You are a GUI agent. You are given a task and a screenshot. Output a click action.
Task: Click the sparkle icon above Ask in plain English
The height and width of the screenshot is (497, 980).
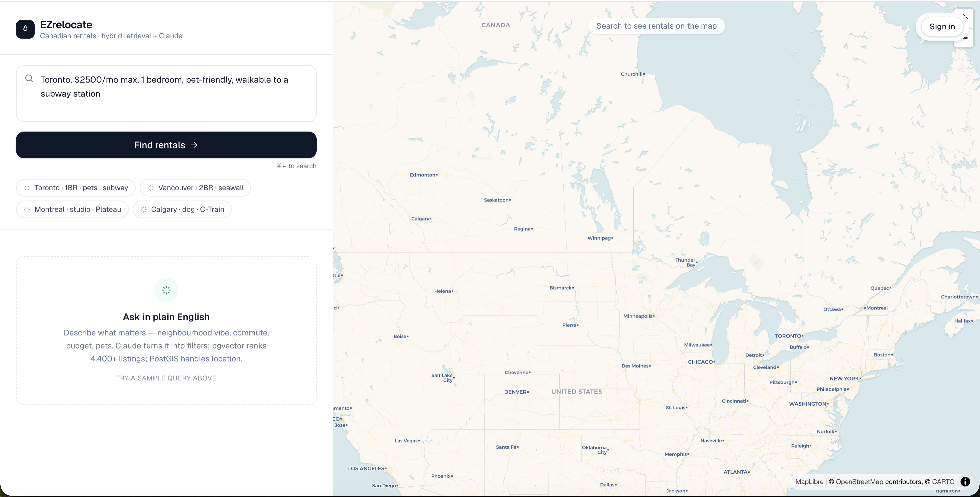coord(166,290)
